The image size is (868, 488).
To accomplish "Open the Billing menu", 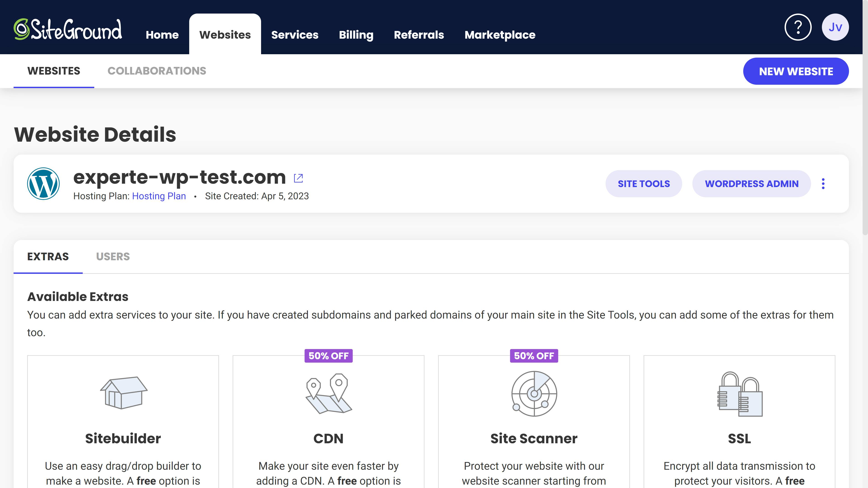I will 356,35.
